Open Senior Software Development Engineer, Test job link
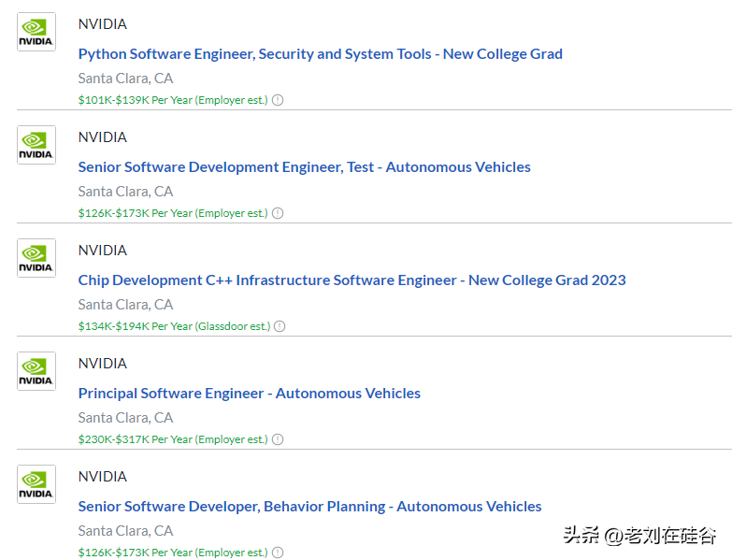The image size is (732, 560). tap(304, 167)
